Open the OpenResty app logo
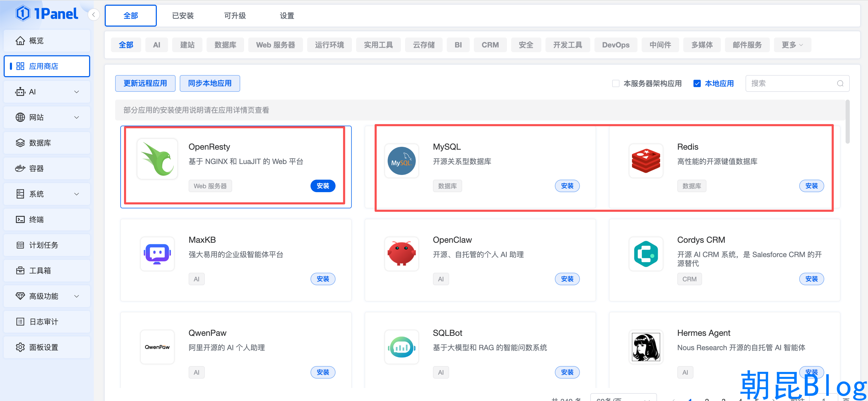The image size is (868, 401). 157,159
